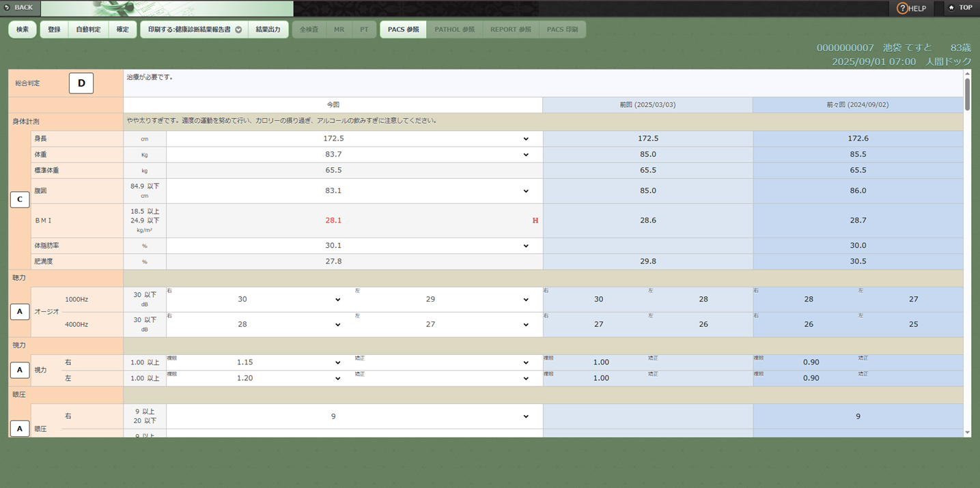Click the 結果出力 button
980x488 pixels.
click(x=268, y=29)
